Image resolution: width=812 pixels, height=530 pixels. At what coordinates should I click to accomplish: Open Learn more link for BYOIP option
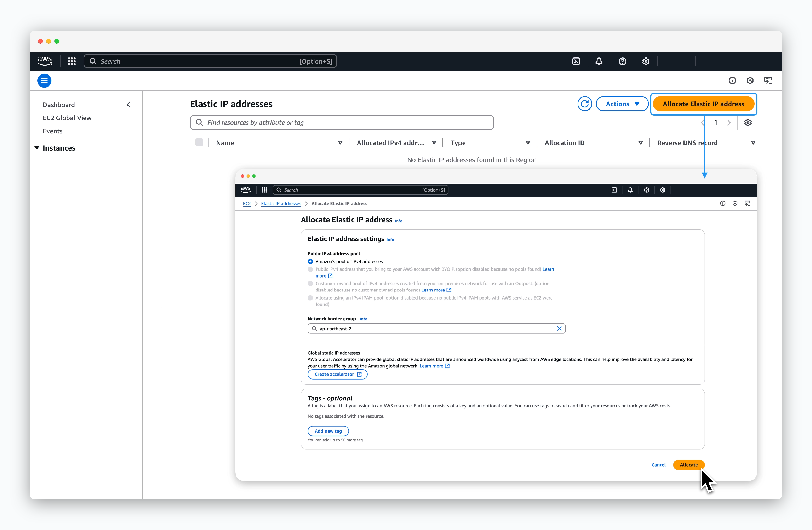click(x=548, y=269)
